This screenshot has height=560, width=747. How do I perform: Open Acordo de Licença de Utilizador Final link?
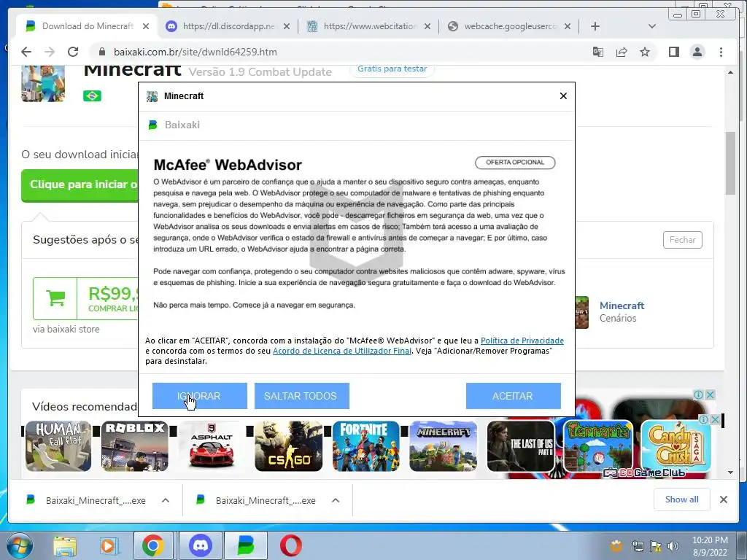coord(341,351)
